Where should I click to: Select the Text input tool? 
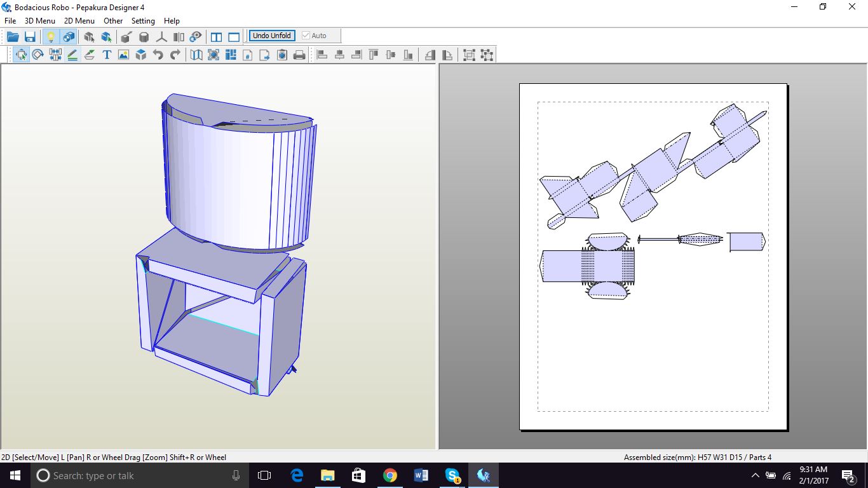(x=107, y=55)
